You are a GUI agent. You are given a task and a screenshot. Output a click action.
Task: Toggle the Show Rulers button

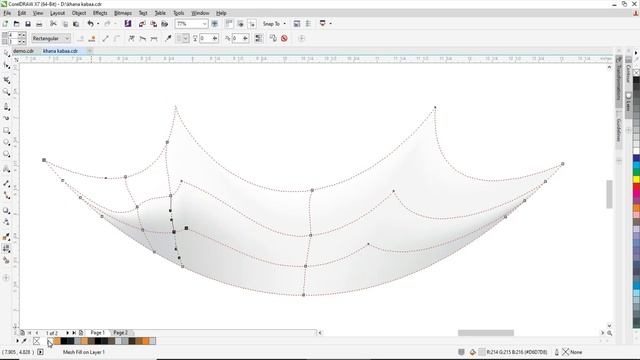229,24
